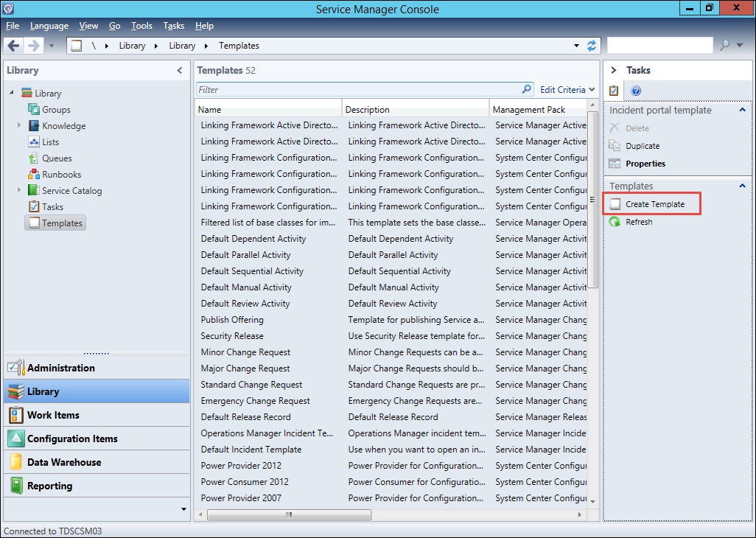Image resolution: width=756 pixels, height=538 pixels.
Task: Click the top search input box
Action: pos(659,46)
